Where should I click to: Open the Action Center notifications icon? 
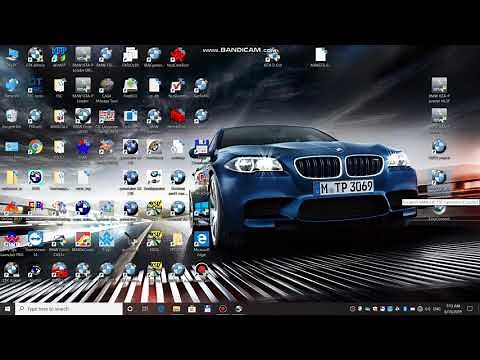tap(470, 309)
